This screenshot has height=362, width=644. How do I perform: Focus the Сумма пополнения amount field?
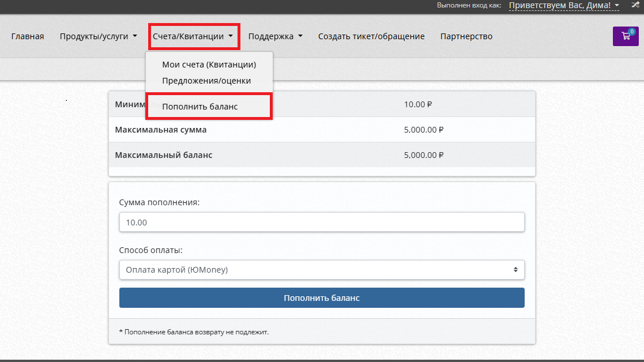(322, 222)
